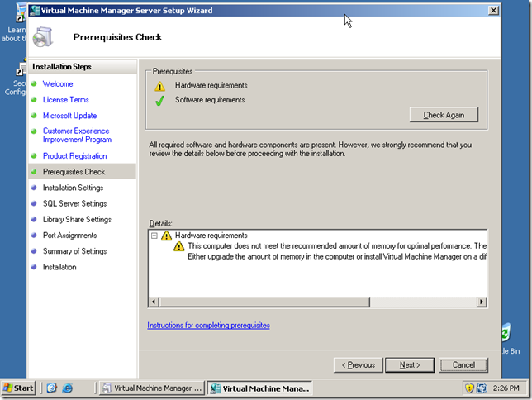Image resolution: width=532 pixels, height=400 pixels.
Task: Select Software requirements text in Prerequisites group
Action: (210, 100)
